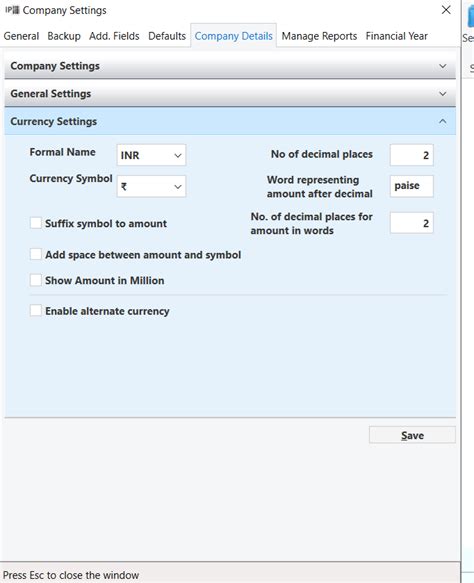This screenshot has height=583, width=474.
Task: Open the Backup tab
Action: 64,36
